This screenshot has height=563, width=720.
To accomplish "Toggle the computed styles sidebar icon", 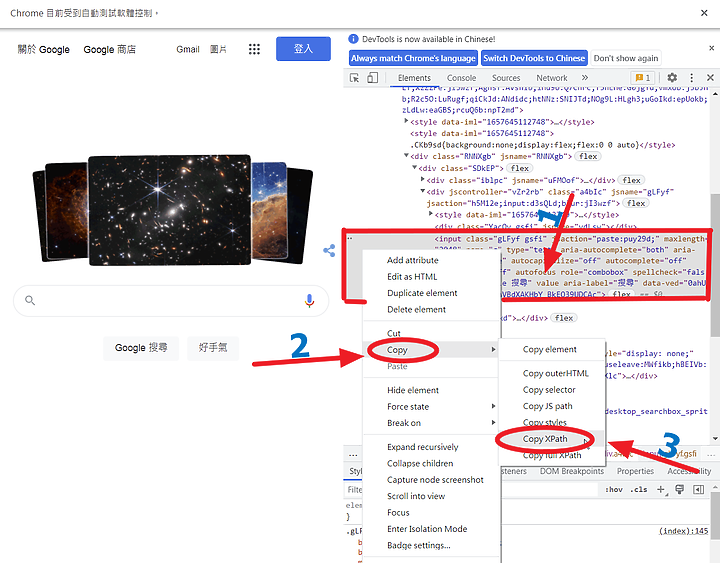I will tap(698, 490).
